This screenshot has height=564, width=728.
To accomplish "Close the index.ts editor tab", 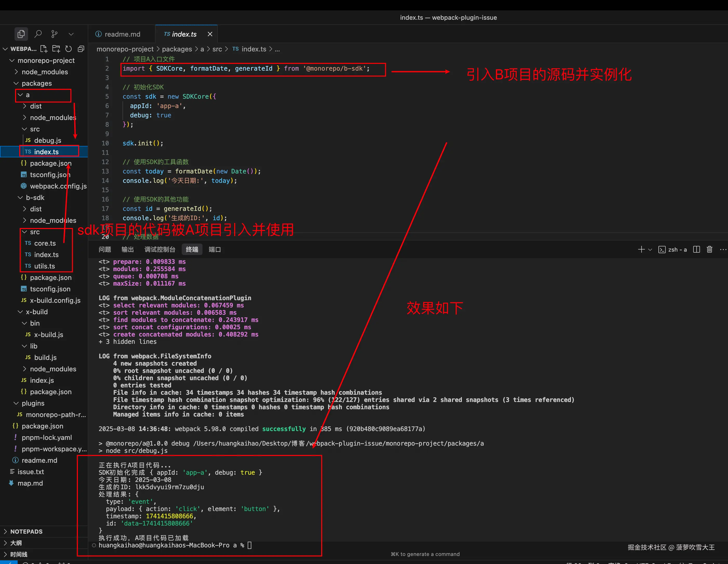I will point(210,34).
